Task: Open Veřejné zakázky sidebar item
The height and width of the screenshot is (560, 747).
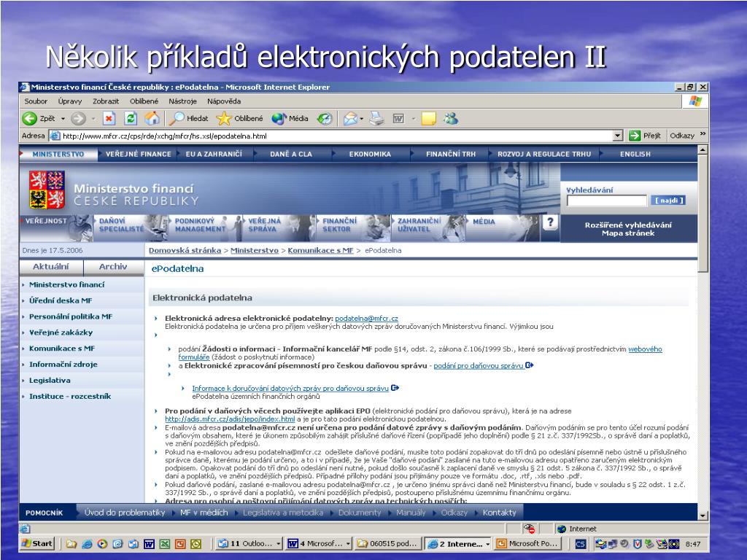Action: click(x=61, y=332)
